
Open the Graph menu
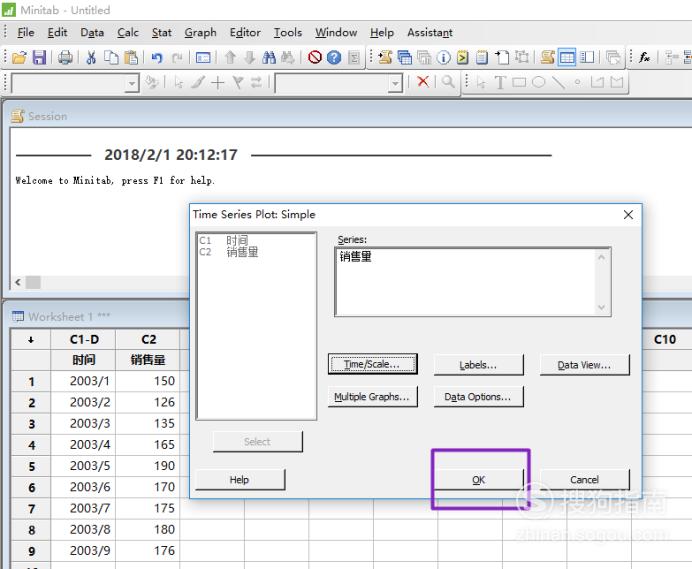(x=200, y=33)
